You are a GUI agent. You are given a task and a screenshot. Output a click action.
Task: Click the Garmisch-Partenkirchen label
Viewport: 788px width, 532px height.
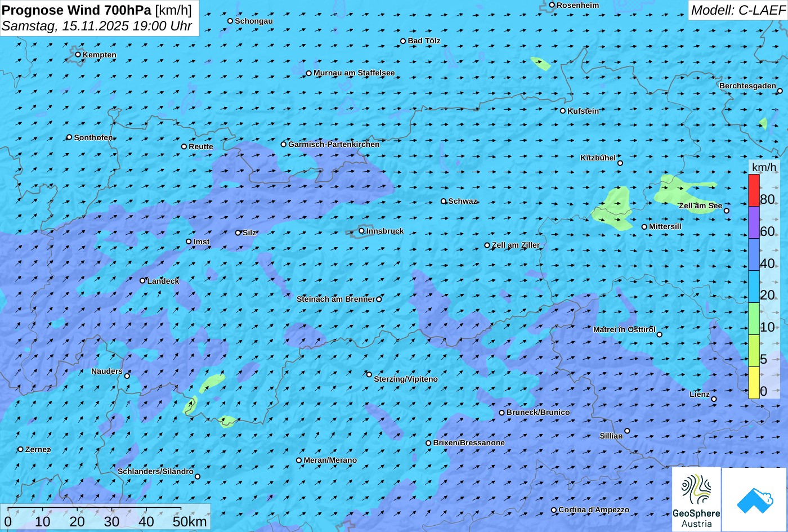[334, 144]
